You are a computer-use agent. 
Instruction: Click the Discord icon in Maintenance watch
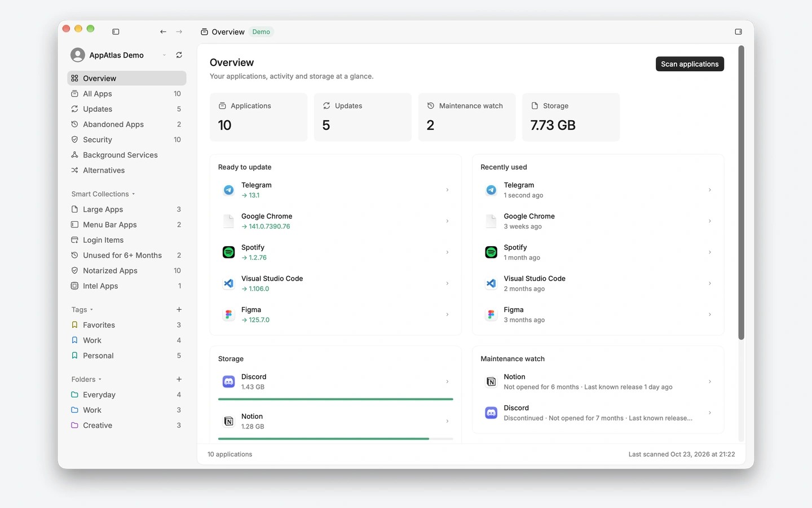[491, 413]
